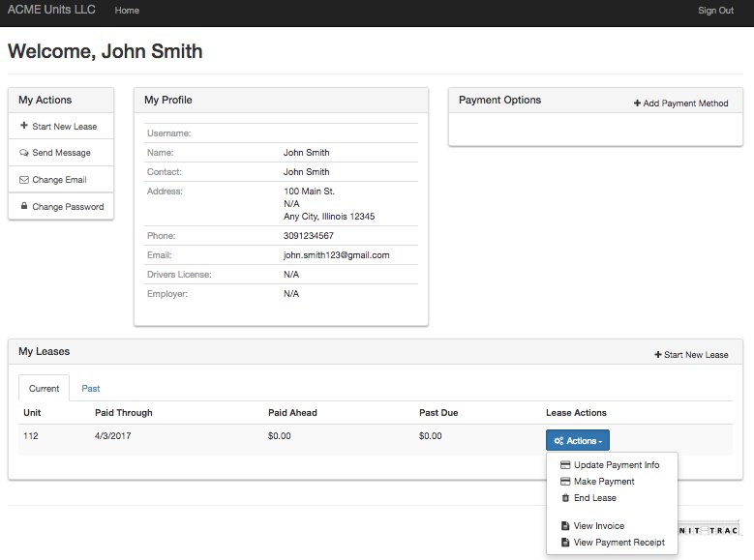
Task: Click the document icon beside View Payment Receipt
Action: tap(565, 543)
